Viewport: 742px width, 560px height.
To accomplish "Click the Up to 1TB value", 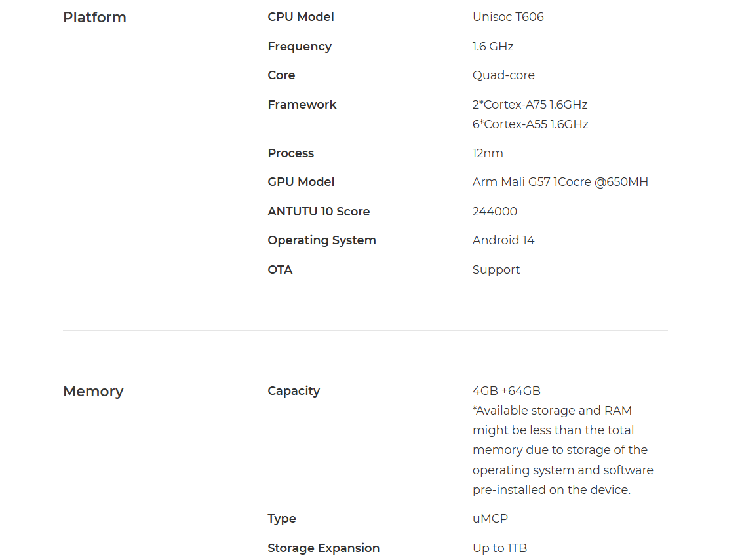I will [499, 548].
